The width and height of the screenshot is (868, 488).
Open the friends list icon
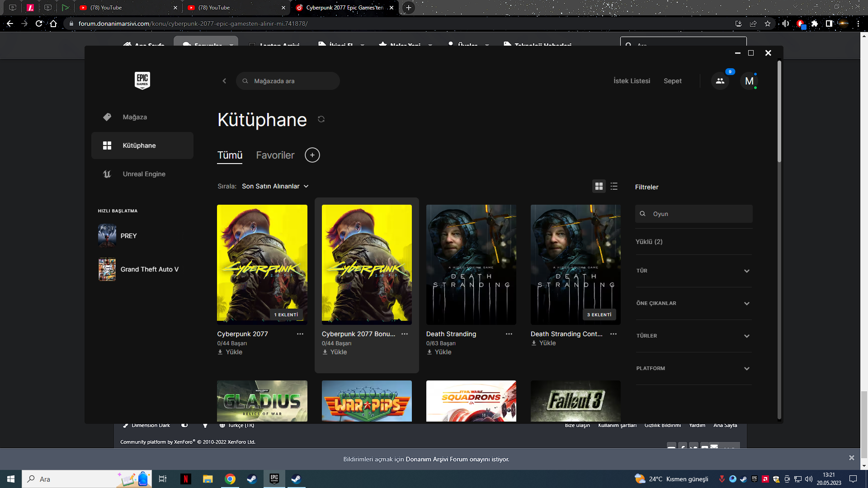click(x=720, y=81)
